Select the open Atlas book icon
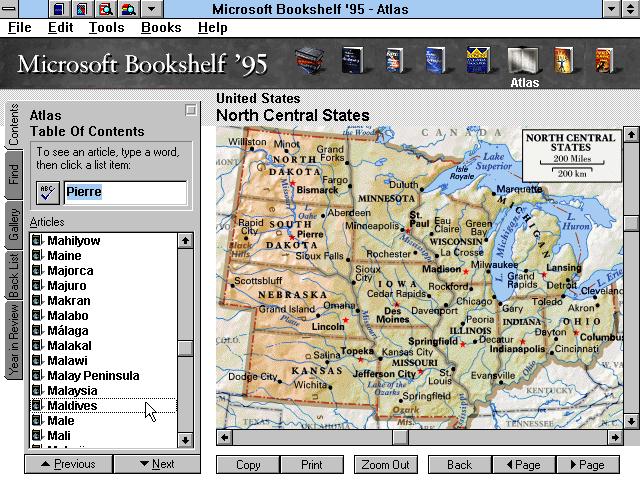This screenshot has width=640, height=480. click(x=523, y=61)
